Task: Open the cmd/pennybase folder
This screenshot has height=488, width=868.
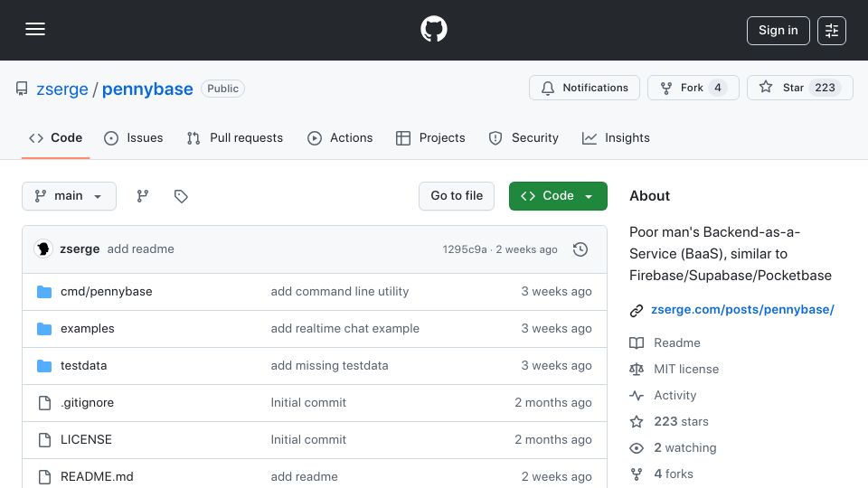Action: 107,292
